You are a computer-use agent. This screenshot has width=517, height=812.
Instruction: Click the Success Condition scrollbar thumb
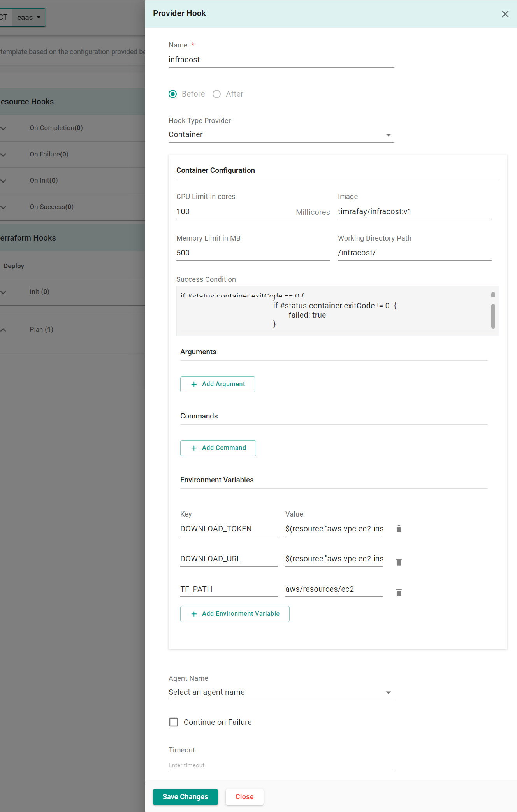(493, 316)
